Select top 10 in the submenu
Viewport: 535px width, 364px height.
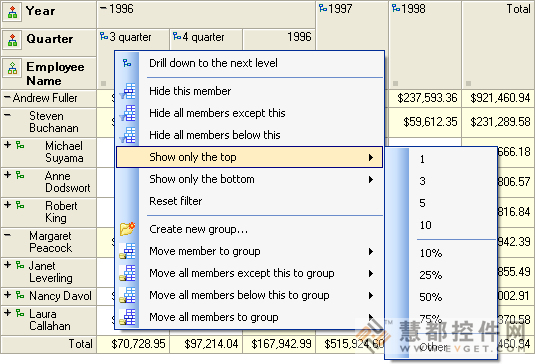tap(441, 225)
